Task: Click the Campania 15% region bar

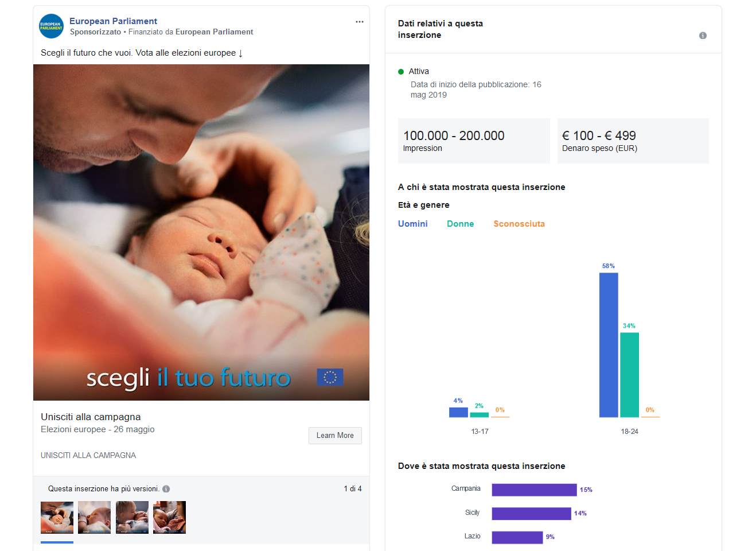Action: 534,490
